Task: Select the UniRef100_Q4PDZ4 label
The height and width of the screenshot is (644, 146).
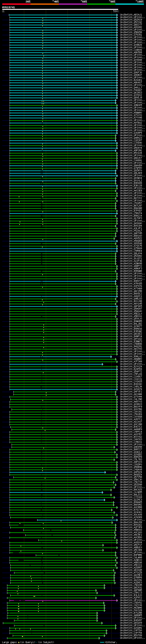Action: [131, 472]
